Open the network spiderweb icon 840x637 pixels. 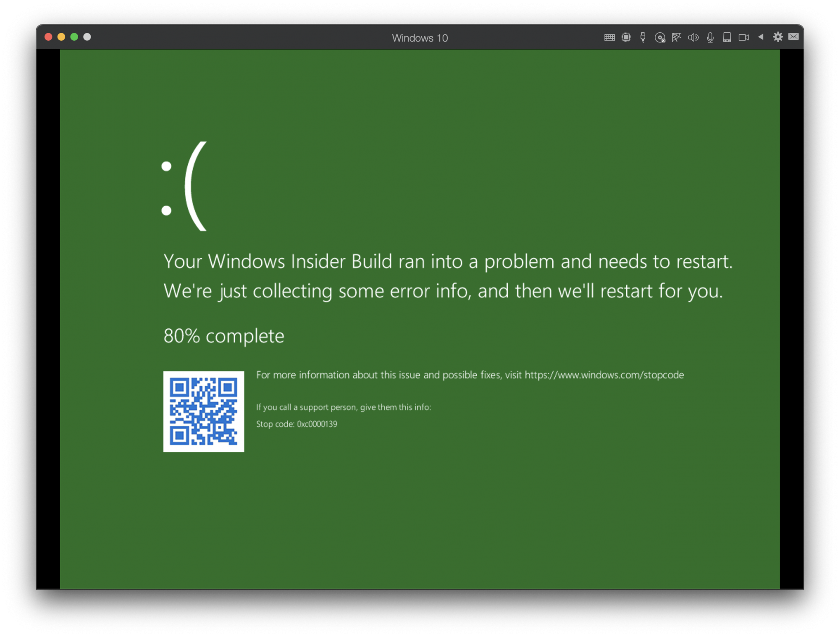(x=676, y=37)
